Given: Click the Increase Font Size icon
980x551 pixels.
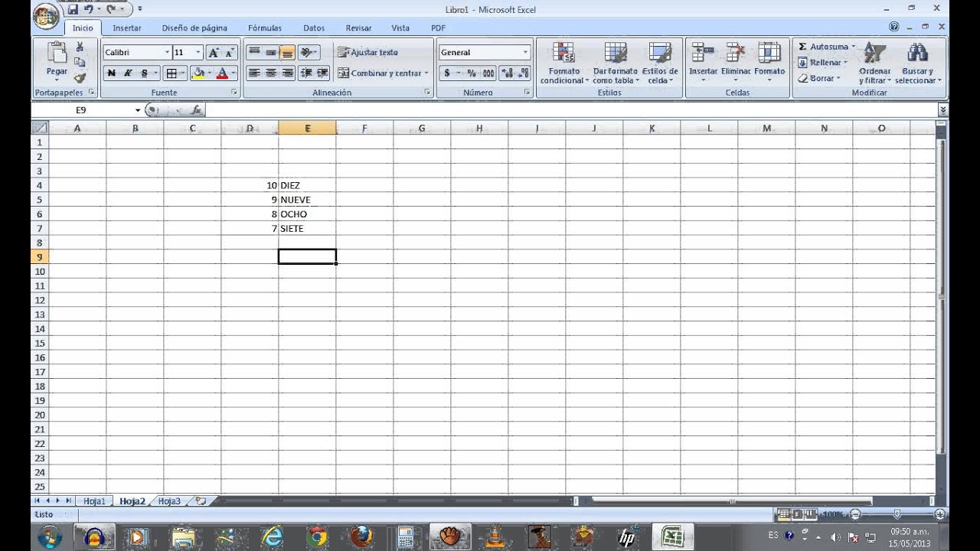Looking at the screenshot, I should pos(214,52).
